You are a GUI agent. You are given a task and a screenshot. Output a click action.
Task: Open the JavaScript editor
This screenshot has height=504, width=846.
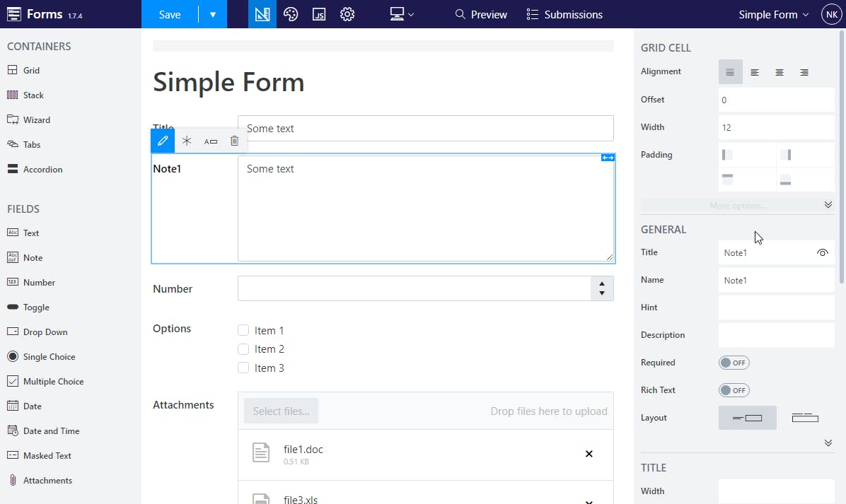(x=319, y=13)
